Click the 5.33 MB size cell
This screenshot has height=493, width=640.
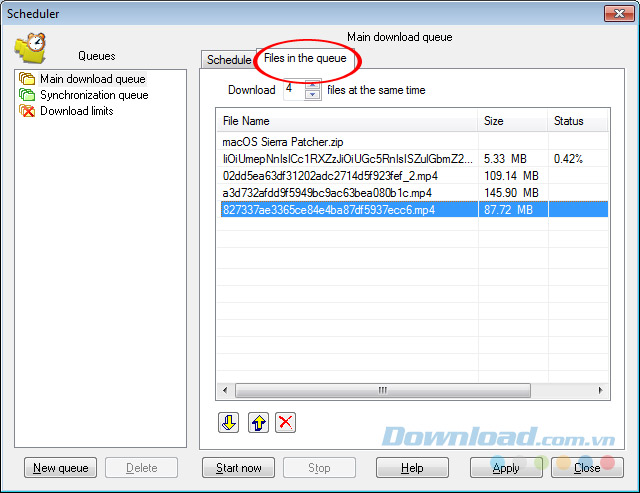coord(513,159)
